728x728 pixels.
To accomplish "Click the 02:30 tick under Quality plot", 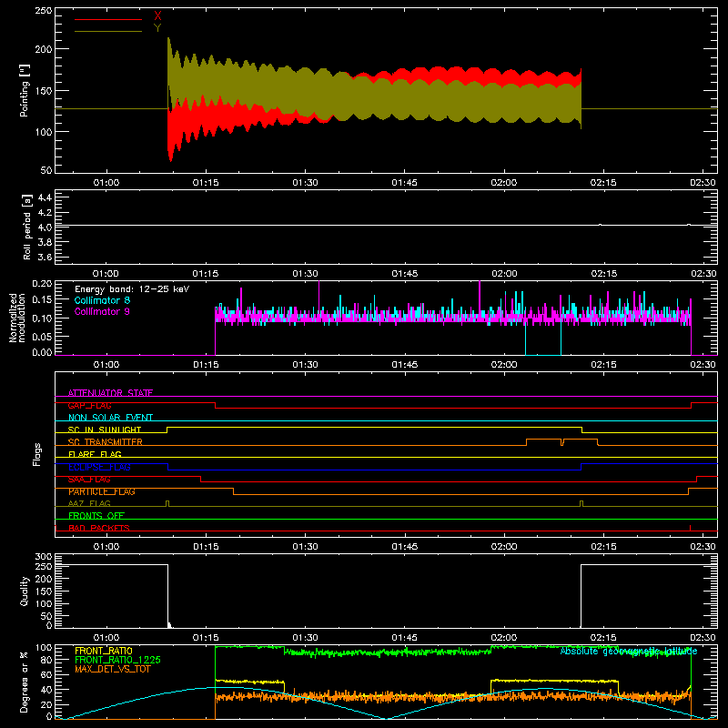I will (703, 638).
